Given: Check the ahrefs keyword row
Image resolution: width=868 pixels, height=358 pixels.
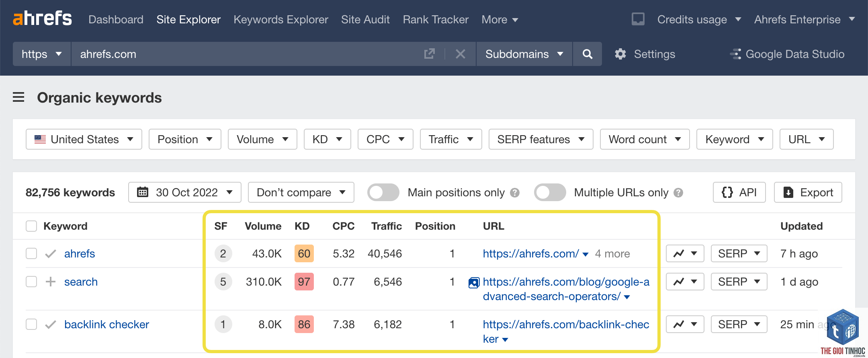Looking at the screenshot, I should (x=31, y=253).
